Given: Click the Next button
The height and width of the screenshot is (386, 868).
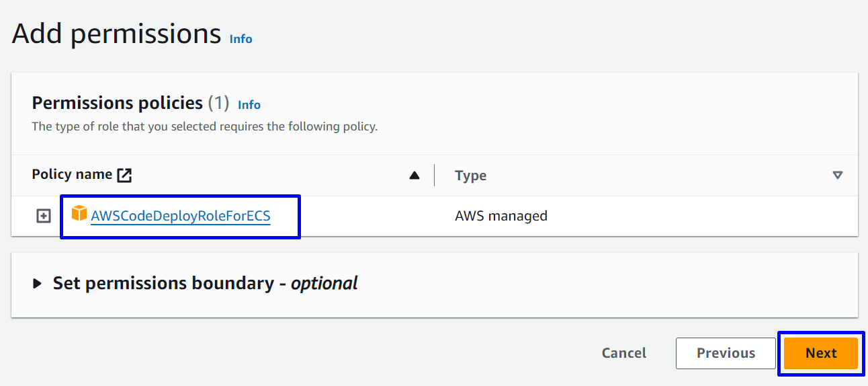Looking at the screenshot, I should pos(820,353).
